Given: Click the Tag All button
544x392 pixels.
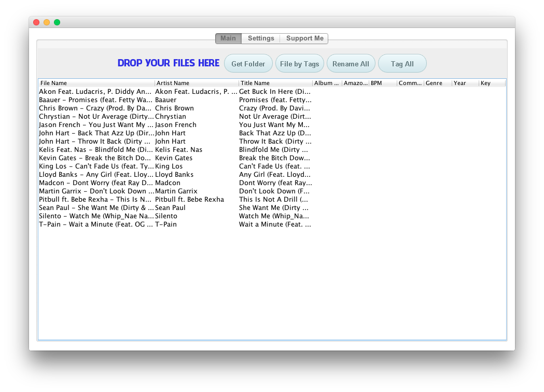Looking at the screenshot, I should coord(402,63).
